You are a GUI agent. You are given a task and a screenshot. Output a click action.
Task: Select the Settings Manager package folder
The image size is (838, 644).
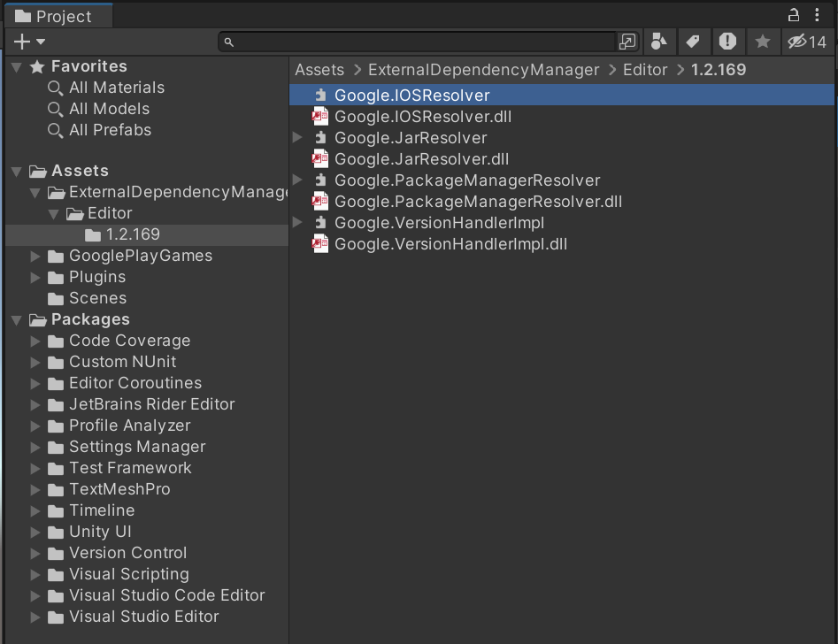coord(137,447)
